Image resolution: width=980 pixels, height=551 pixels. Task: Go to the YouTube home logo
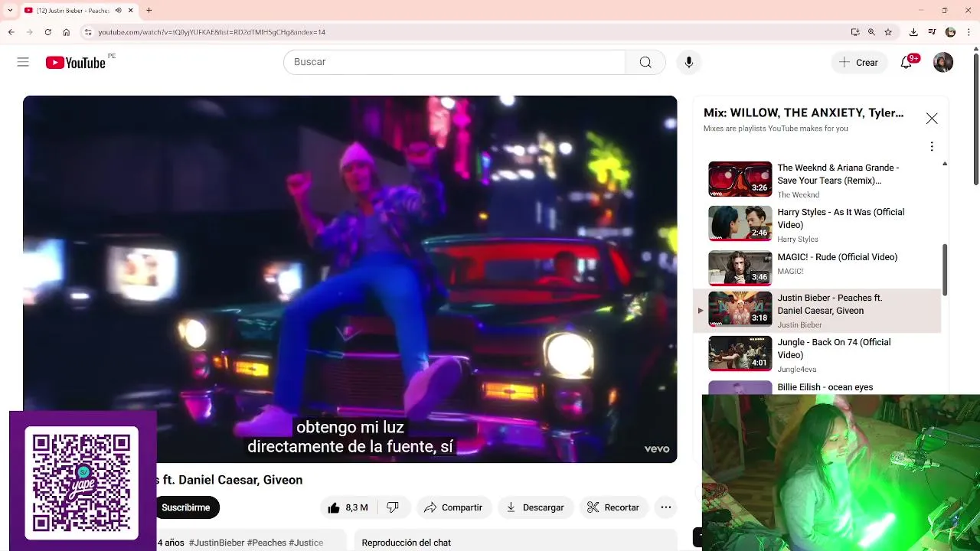pos(75,63)
